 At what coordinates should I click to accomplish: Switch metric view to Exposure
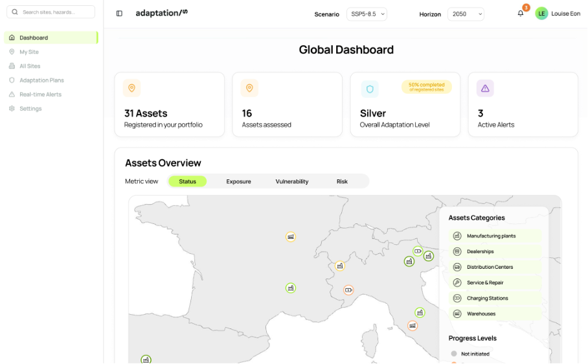tap(238, 181)
